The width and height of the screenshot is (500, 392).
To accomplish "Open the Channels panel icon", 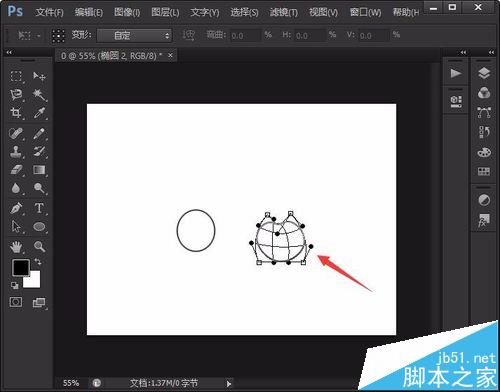I will coord(484,93).
